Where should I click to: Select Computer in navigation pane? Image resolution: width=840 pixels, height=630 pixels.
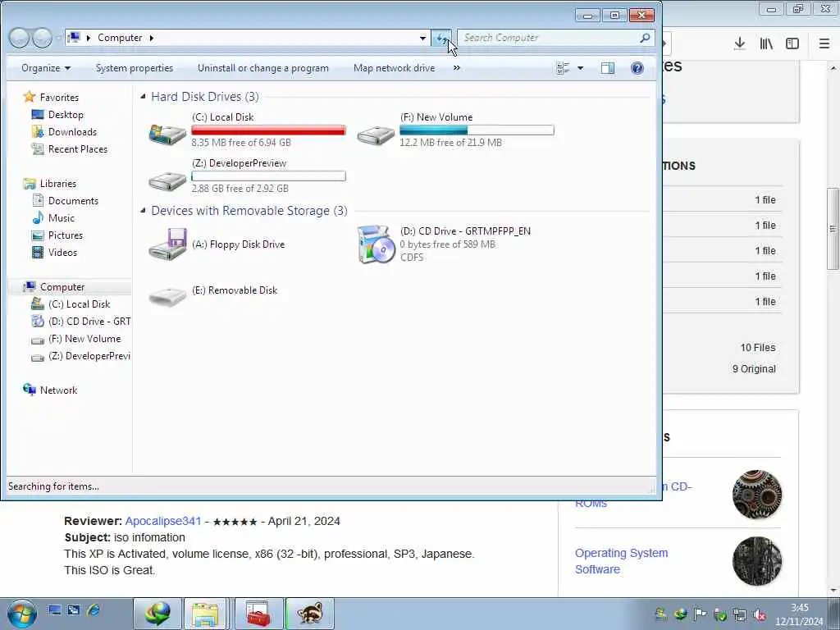[x=62, y=286]
